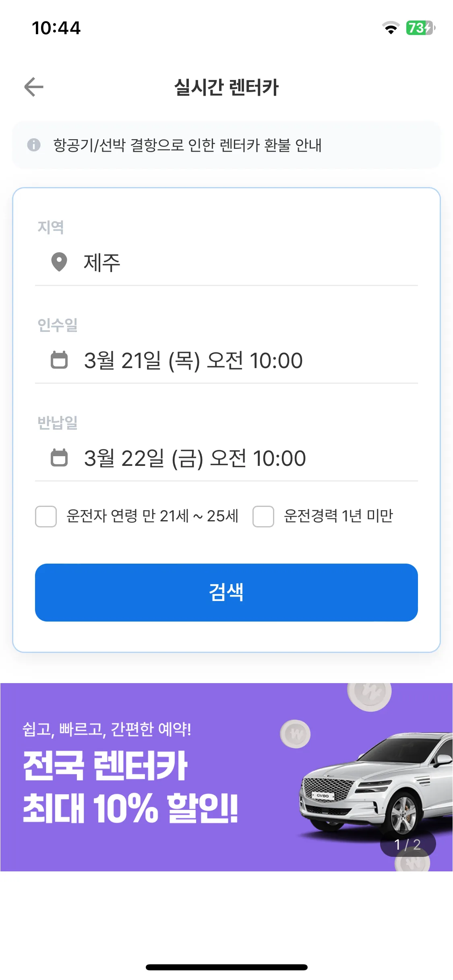This screenshot has width=453, height=980.
Task: Open return date picker 3월 22일 (금)
Action: [x=226, y=458]
